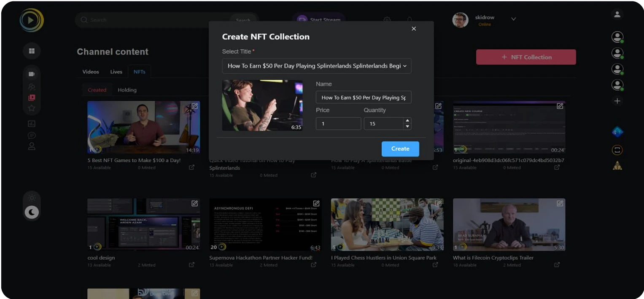Screen dimensions: 644x299
Task: Click the skidrow profile avatar
Action: [460, 20]
